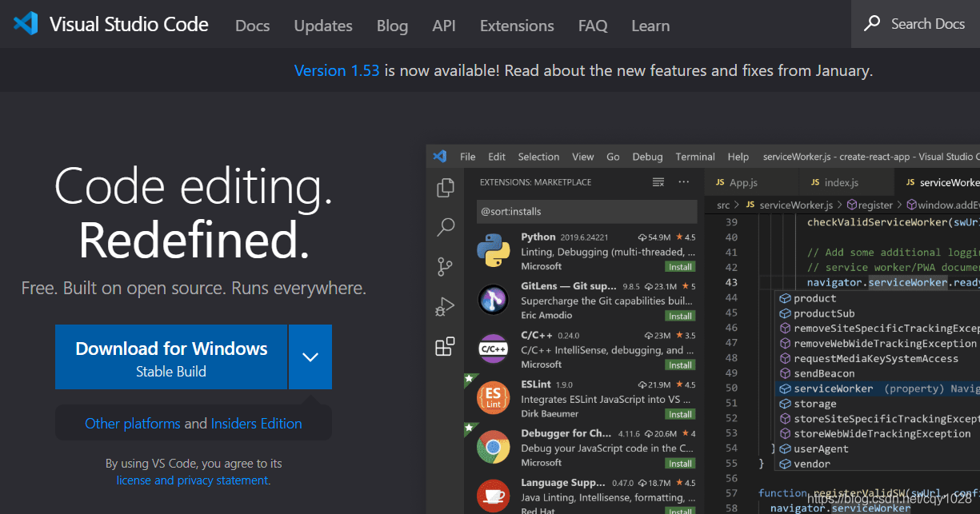
Task: Click the VS Code icon in editor title bar
Action: [x=440, y=157]
